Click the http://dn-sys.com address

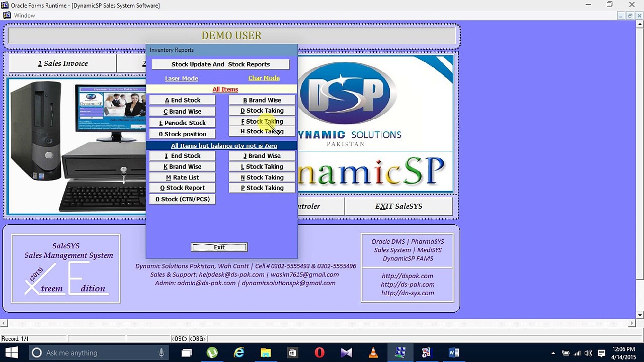pyautogui.click(x=408, y=293)
